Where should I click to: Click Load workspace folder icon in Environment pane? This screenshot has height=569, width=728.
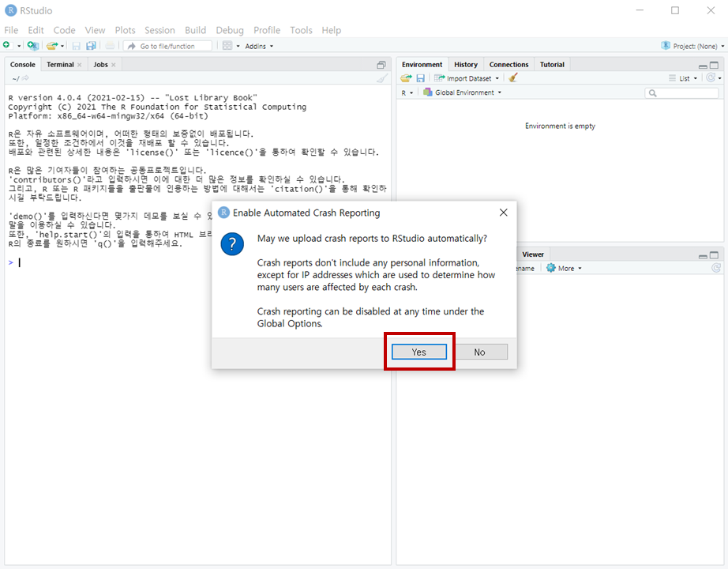tap(407, 78)
